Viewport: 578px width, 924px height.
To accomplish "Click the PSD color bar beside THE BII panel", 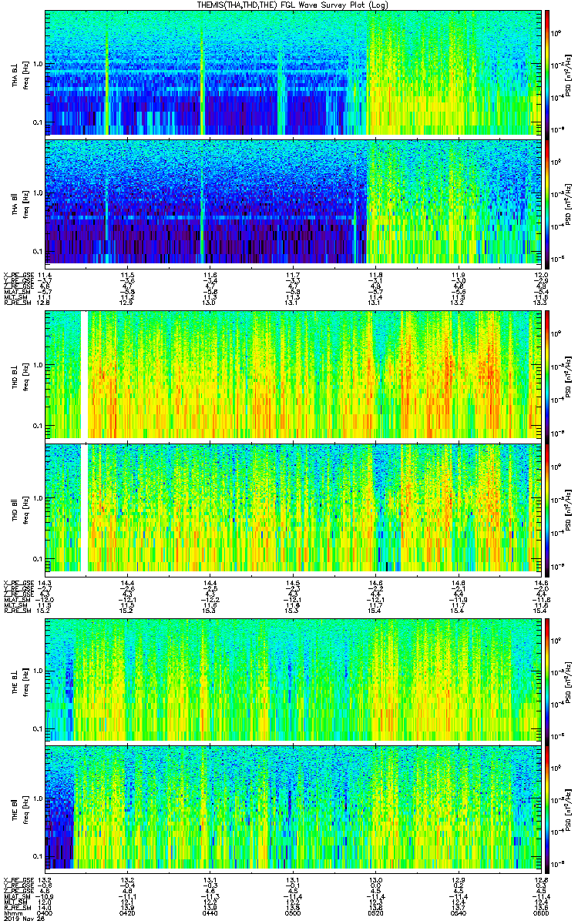I will coord(547,810).
